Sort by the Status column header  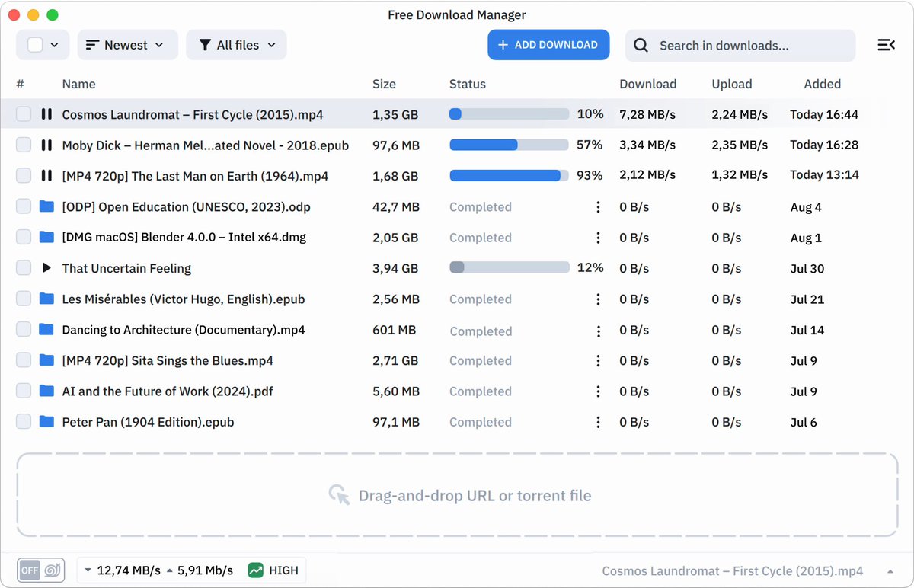click(x=468, y=84)
